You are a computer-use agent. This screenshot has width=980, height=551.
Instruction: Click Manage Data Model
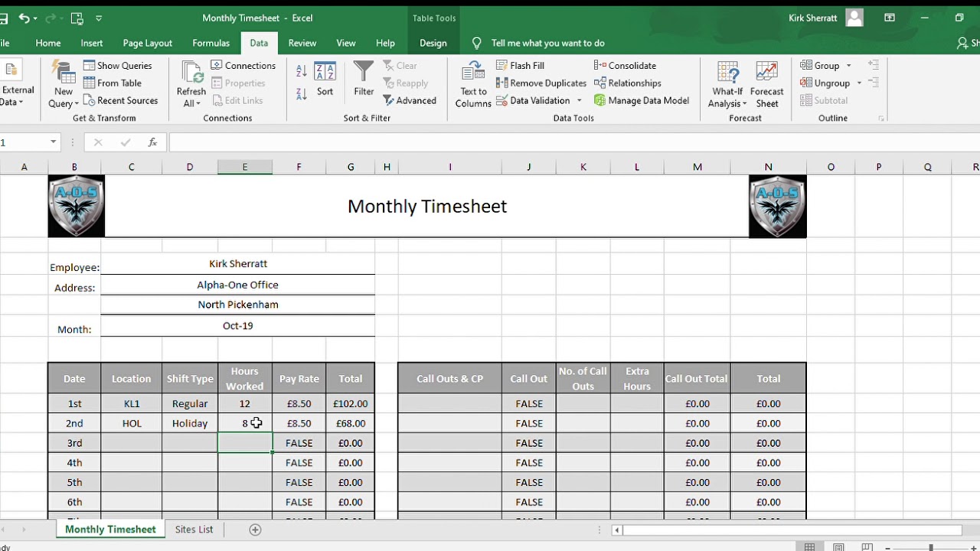642,101
